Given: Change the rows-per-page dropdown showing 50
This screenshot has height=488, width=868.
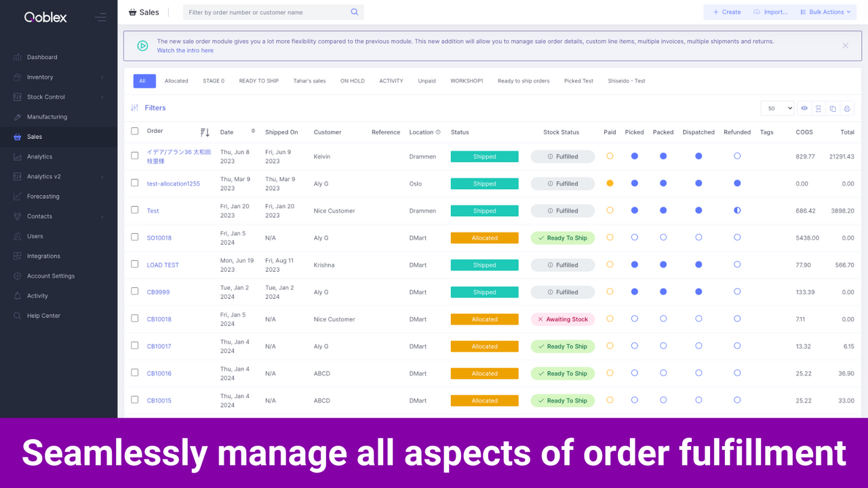Looking at the screenshot, I should coord(777,108).
